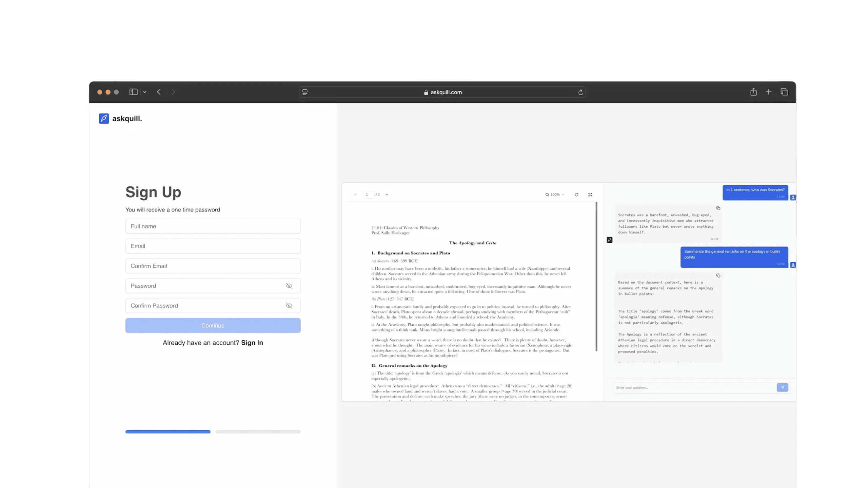
Task: Copy the Socrates answer with copy icon
Action: pyautogui.click(x=718, y=208)
